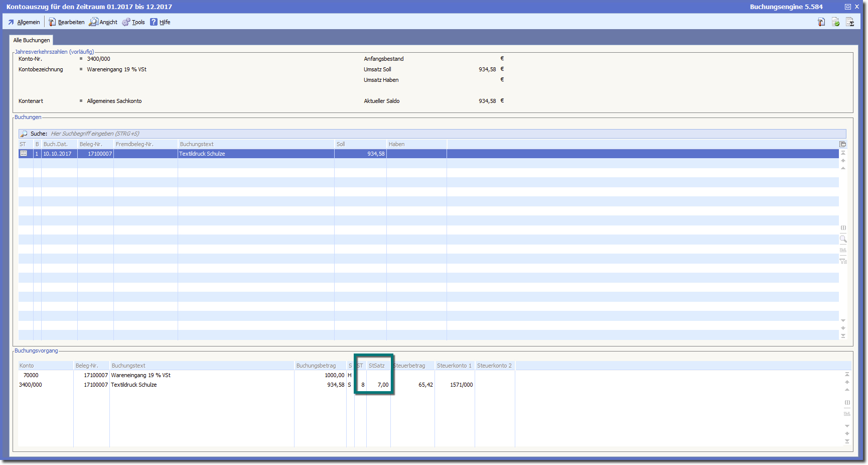The image size is (868, 465).
Task: Select the Alle Buchungen tab
Action: pyautogui.click(x=32, y=40)
